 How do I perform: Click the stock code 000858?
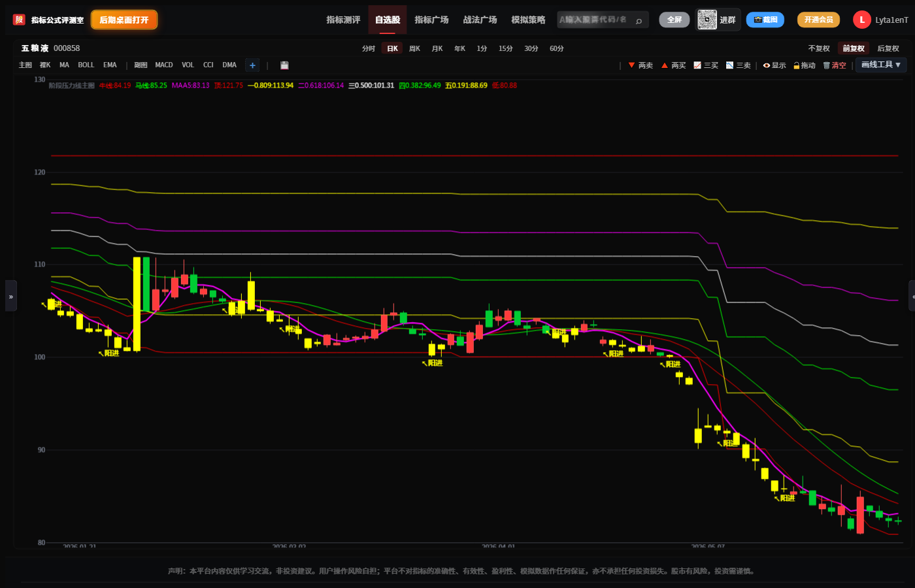click(x=67, y=48)
